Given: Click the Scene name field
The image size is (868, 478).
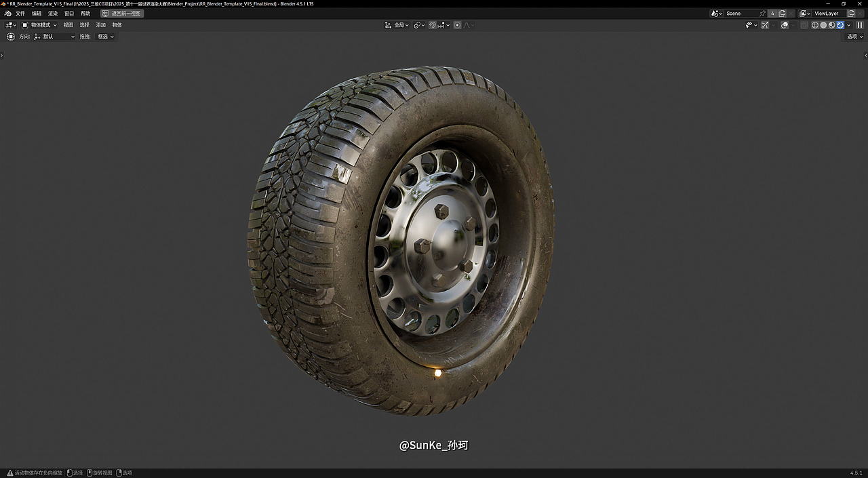Looking at the screenshot, I should coord(741,14).
